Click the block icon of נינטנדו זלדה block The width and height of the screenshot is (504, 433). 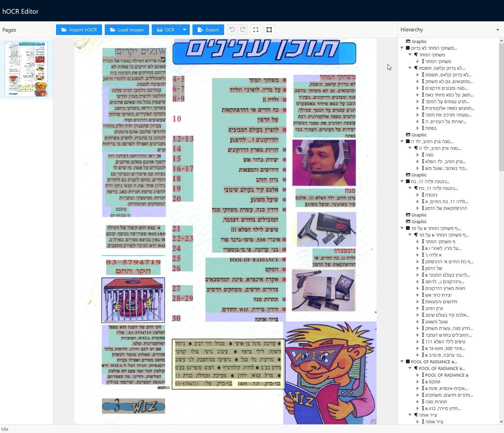408,181
